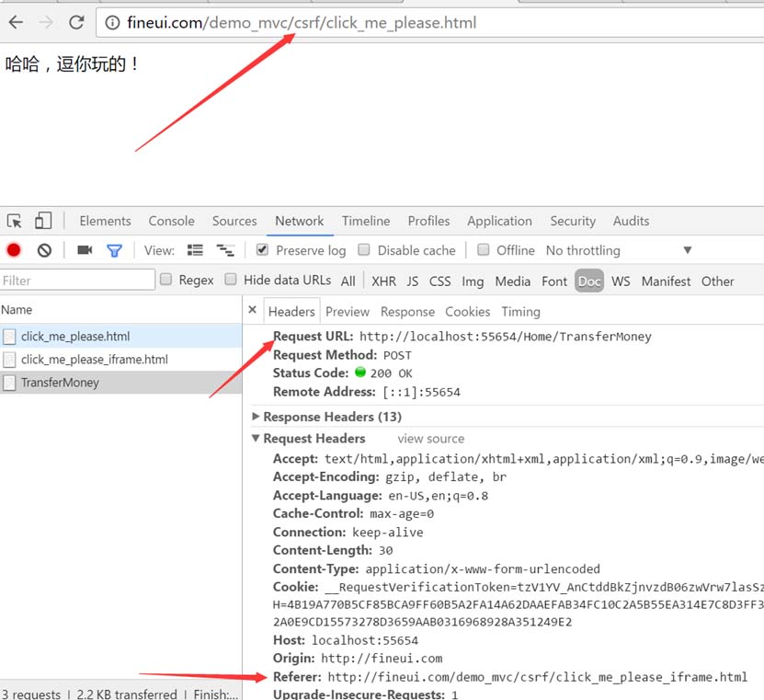Open the Profiles tab

428,221
